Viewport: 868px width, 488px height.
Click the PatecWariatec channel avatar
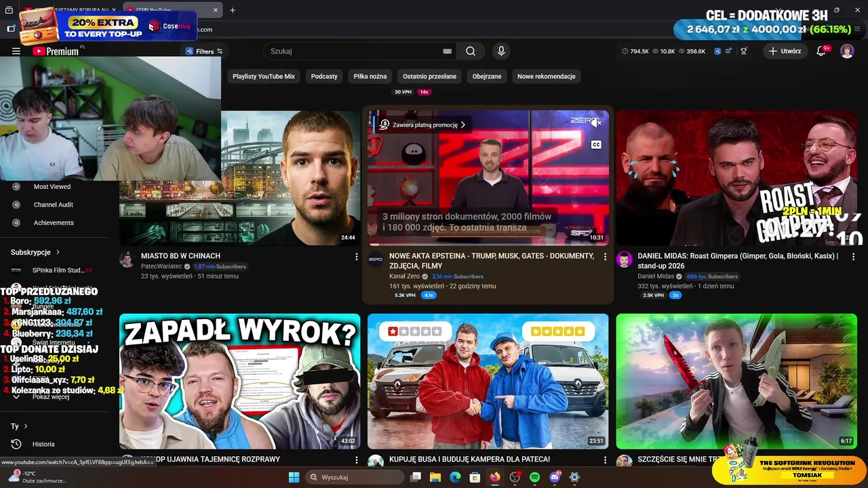point(127,260)
